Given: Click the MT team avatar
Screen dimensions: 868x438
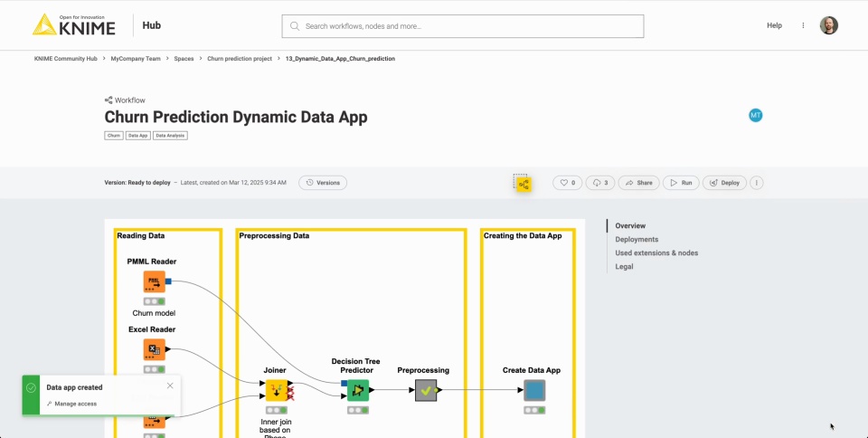Looking at the screenshot, I should point(755,115).
